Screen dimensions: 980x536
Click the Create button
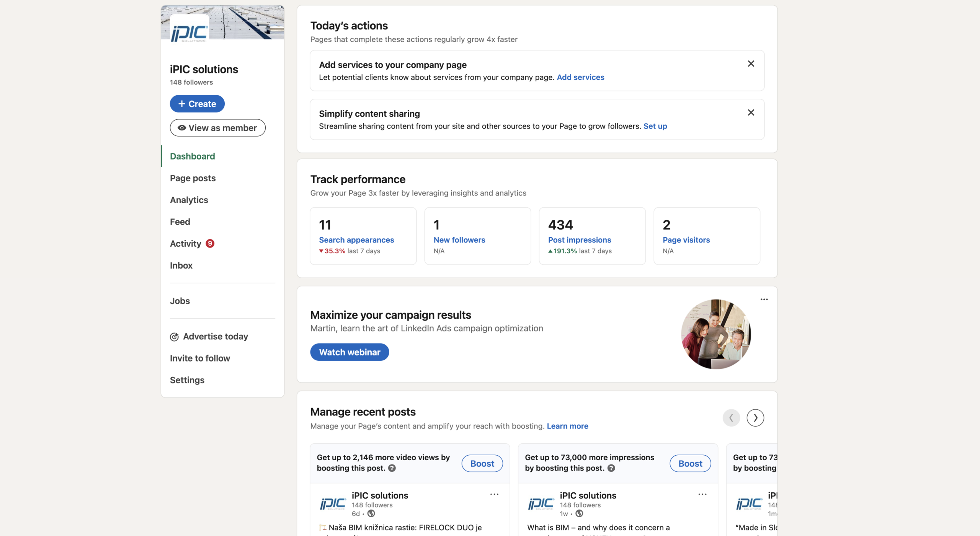pyautogui.click(x=197, y=104)
